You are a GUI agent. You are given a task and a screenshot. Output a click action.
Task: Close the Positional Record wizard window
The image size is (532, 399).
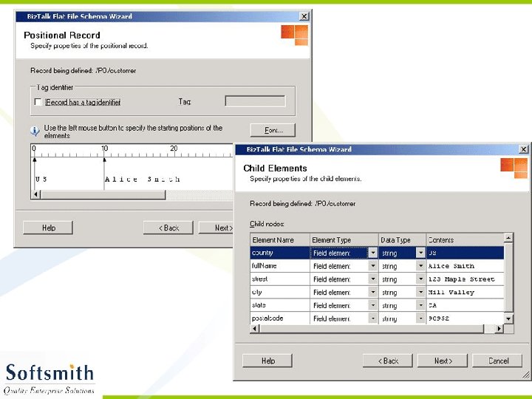tap(304, 16)
